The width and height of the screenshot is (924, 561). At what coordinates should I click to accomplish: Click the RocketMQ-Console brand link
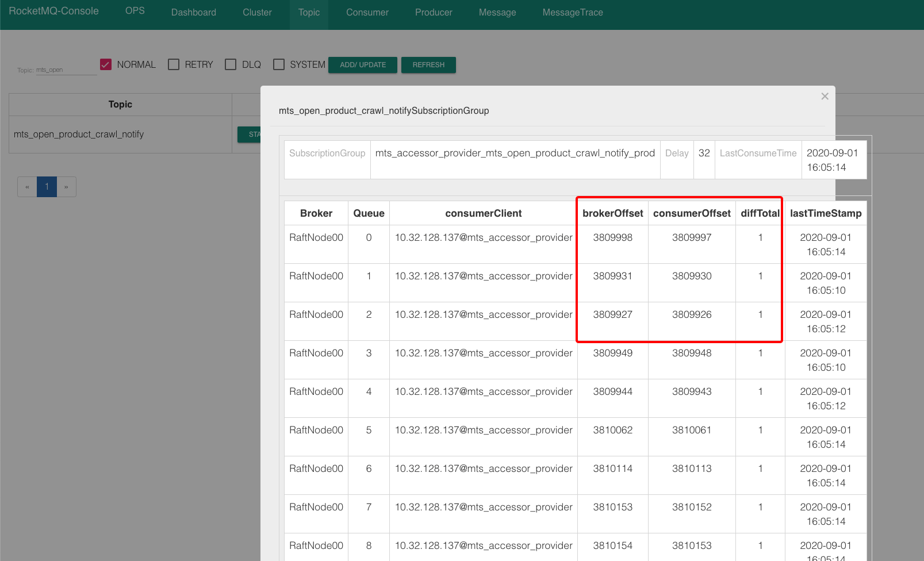(53, 11)
